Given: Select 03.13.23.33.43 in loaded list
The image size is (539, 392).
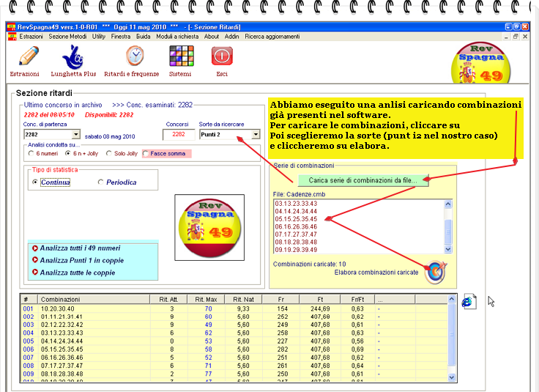Looking at the screenshot, I should pos(296,204).
